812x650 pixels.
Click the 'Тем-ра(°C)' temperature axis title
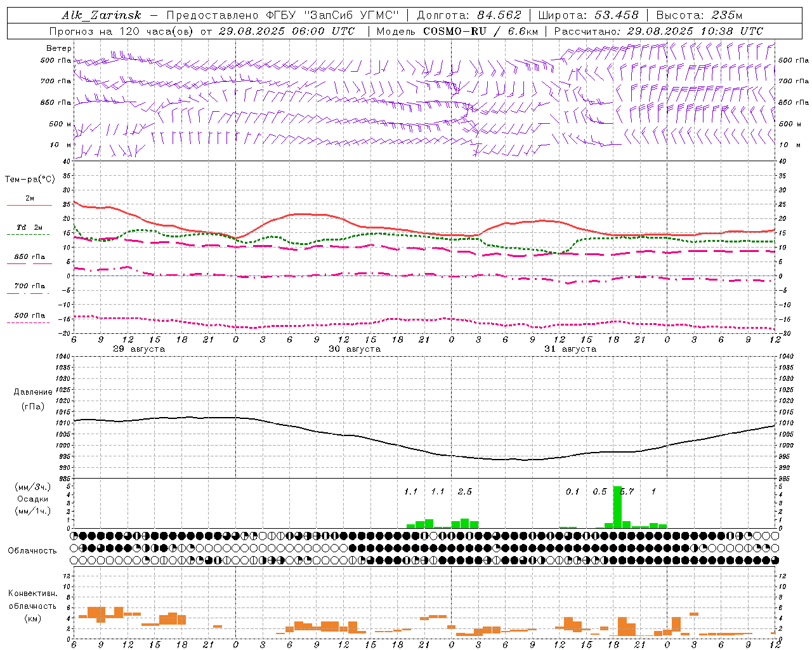30,180
